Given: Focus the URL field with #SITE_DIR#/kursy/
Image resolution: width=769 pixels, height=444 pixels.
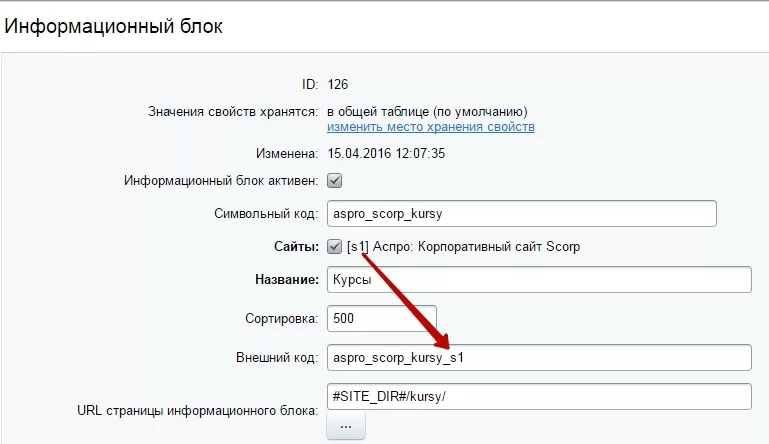Looking at the screenshot, I should click(x=539, y=396).
